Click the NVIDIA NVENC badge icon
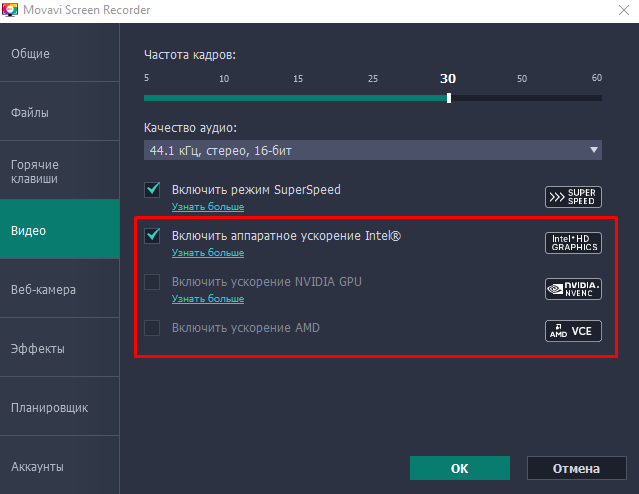Screen dimensions: 639x494 [x=573, y=289]
